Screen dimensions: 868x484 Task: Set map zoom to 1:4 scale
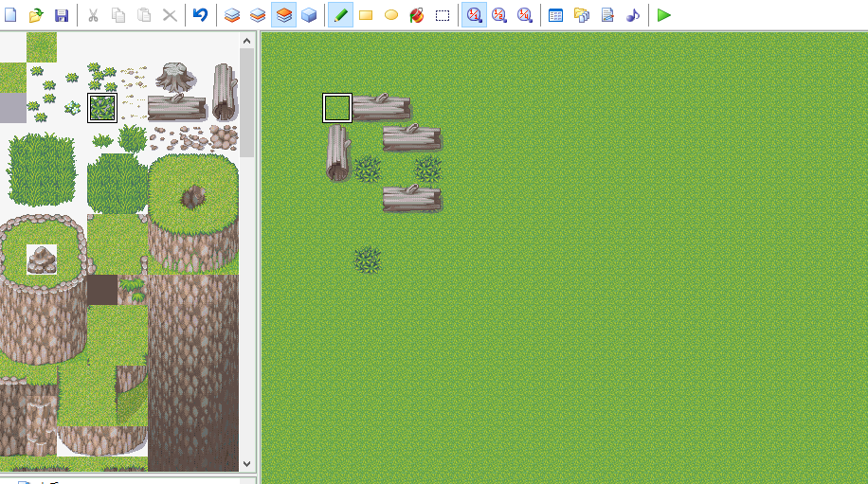524,15
